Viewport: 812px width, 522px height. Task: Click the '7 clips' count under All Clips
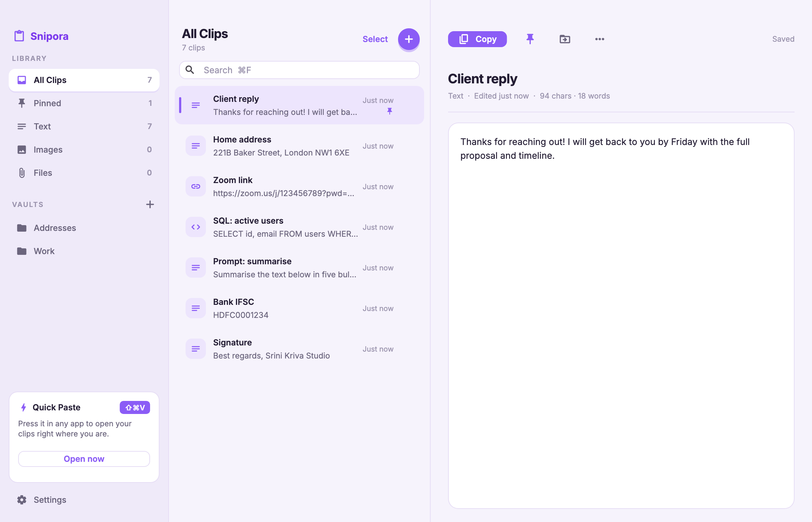[x=193, y=48]
